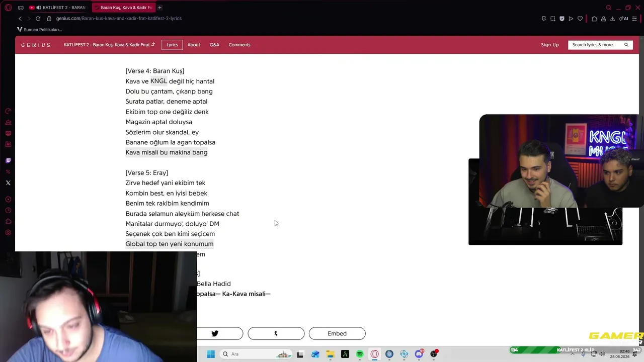
Task: Click the '[Verse 4: Baran Kuş]' header
Action: click(155, 71)
